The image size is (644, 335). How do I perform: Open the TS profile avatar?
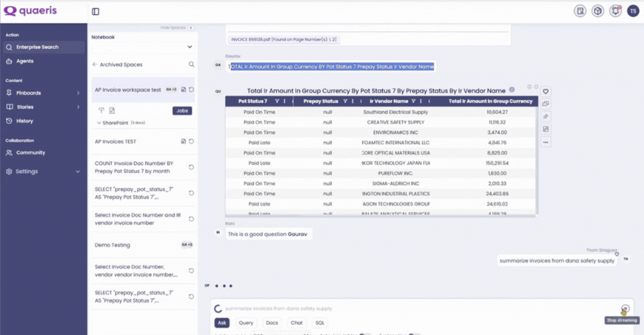pos(633,11)
